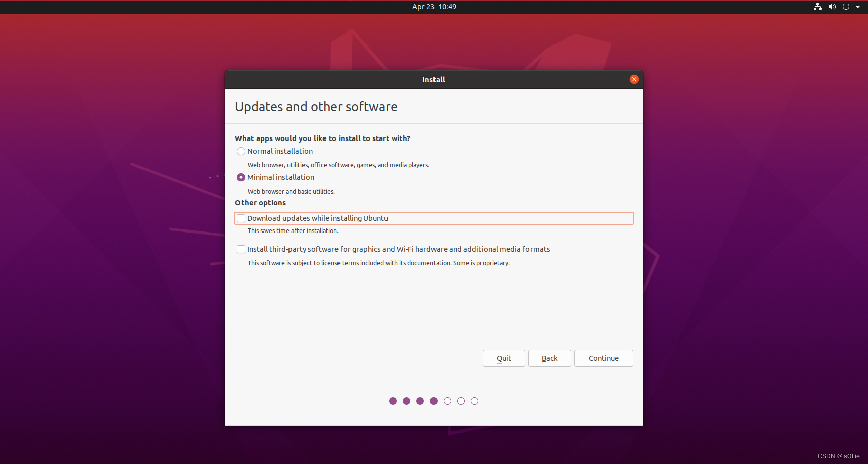
Task: Click the Install window title bar
Action: pos(433,79)
